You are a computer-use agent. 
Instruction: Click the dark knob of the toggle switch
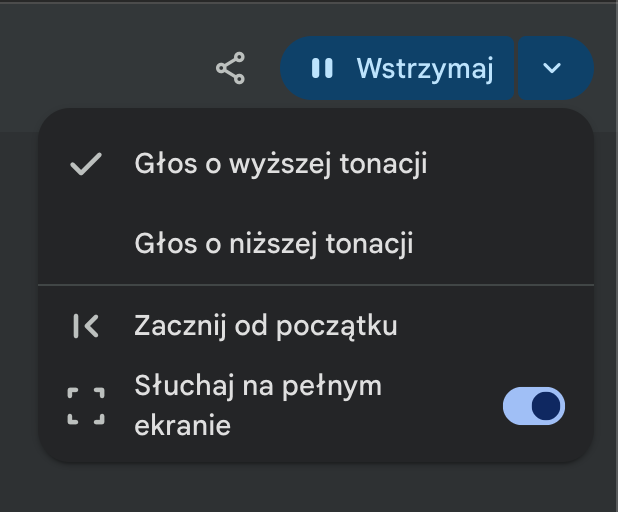coord(546,406)
